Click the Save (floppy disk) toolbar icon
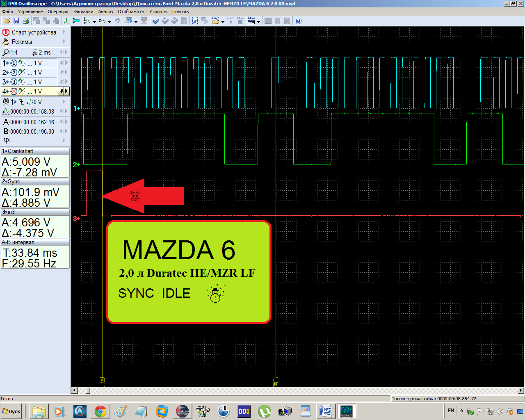The image size is (525, 420). 16,21
